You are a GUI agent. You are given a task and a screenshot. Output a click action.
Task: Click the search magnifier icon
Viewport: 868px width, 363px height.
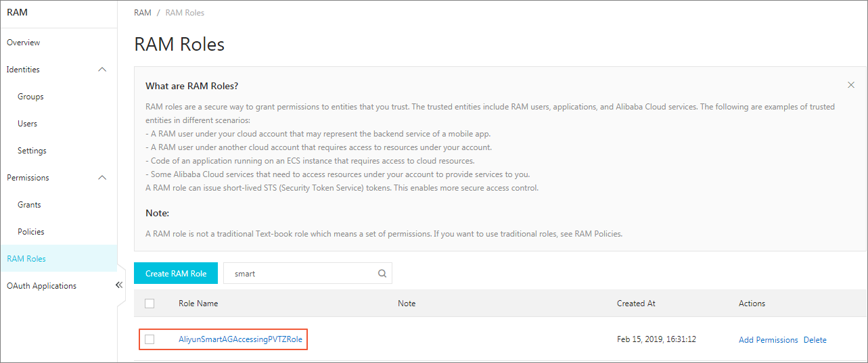[382, 274]
